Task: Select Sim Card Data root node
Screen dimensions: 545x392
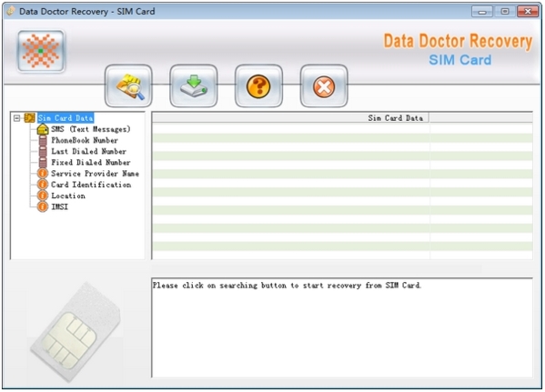Action: click(66, 118)
